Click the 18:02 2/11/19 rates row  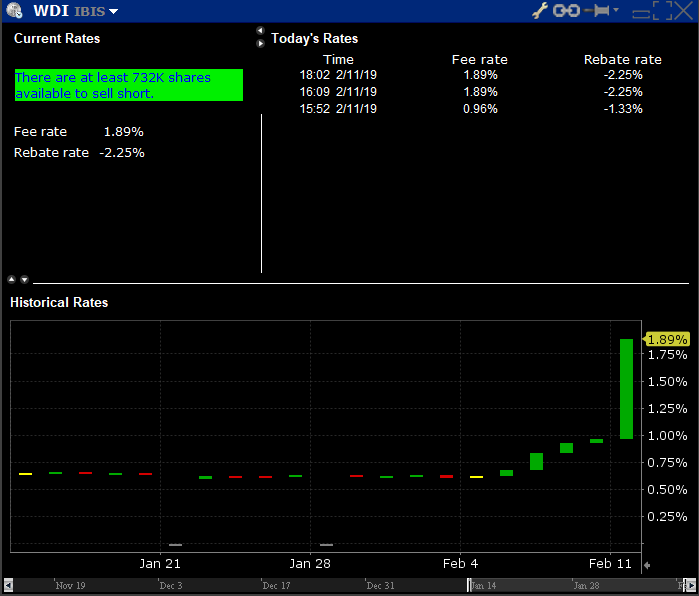pos(471,75)
